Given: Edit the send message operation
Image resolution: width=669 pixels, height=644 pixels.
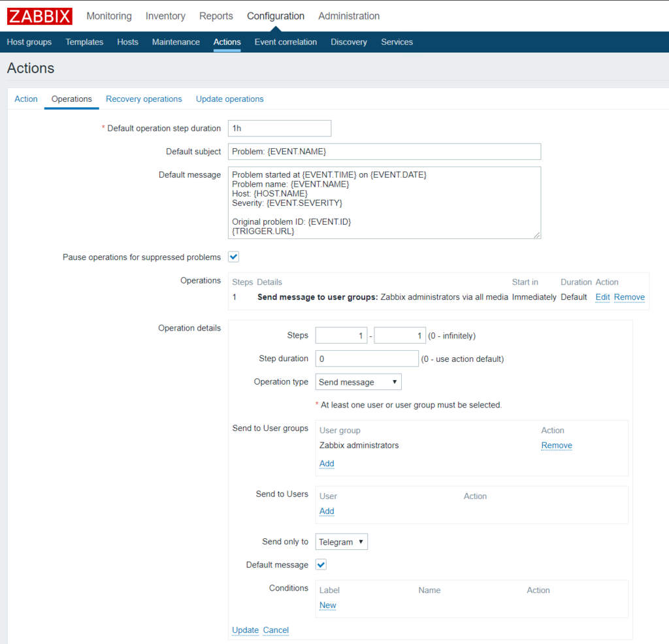Looking at the screenshot, I should tap(602, 297).
